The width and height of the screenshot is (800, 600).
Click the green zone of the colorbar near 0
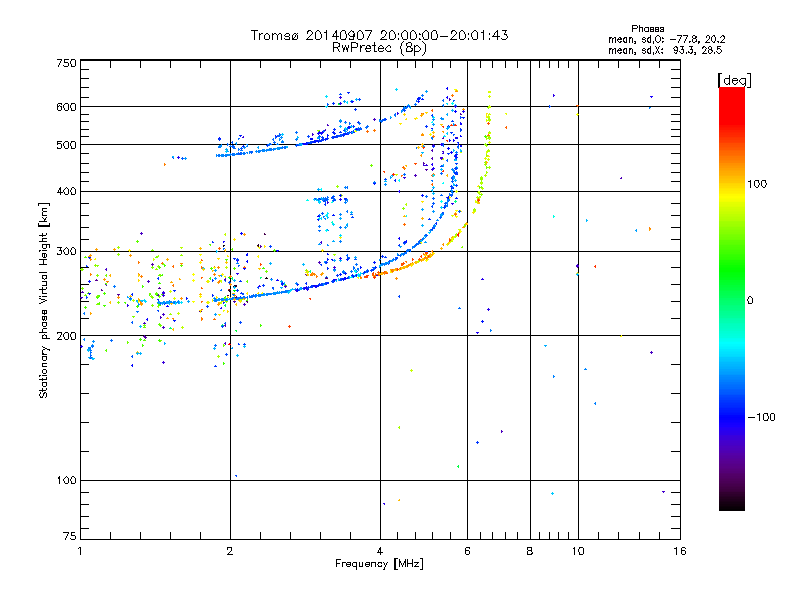[731, 300]
